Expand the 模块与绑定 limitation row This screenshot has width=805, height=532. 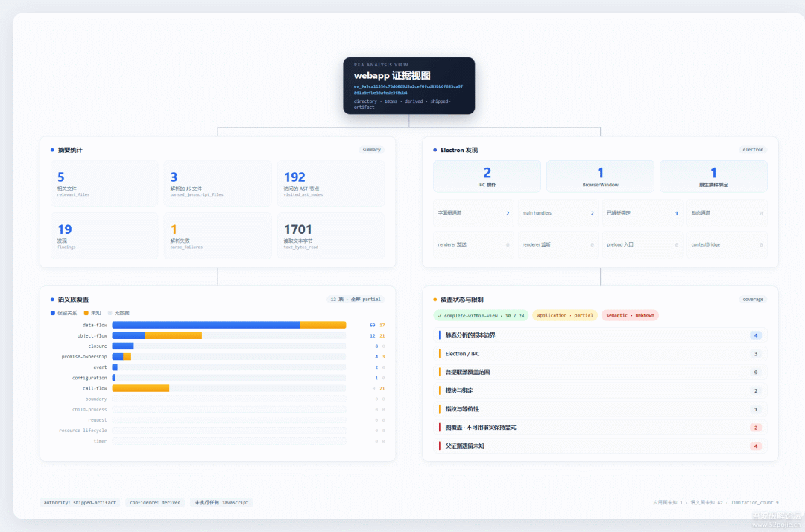point(600,390)
